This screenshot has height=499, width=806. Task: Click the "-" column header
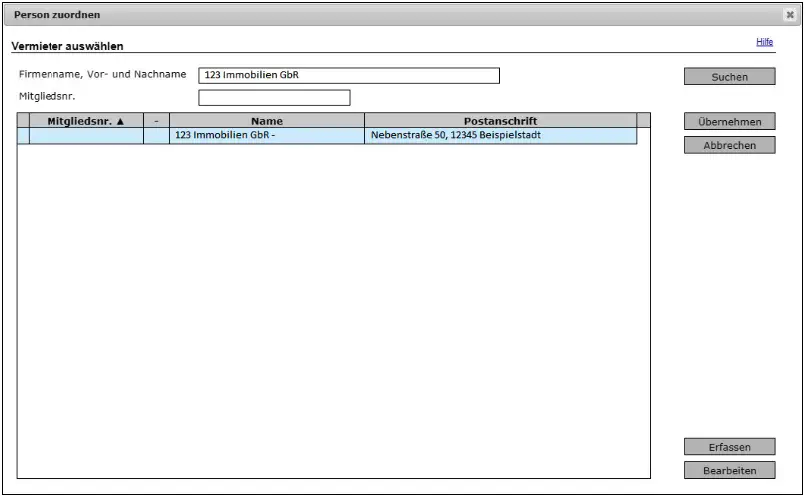156,121
